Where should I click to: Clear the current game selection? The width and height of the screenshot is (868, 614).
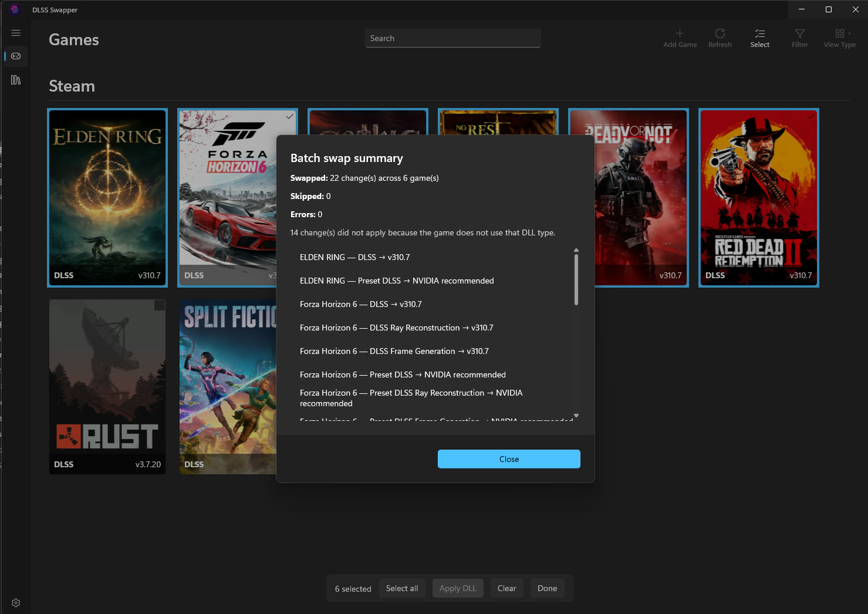(x=506, y=588)
